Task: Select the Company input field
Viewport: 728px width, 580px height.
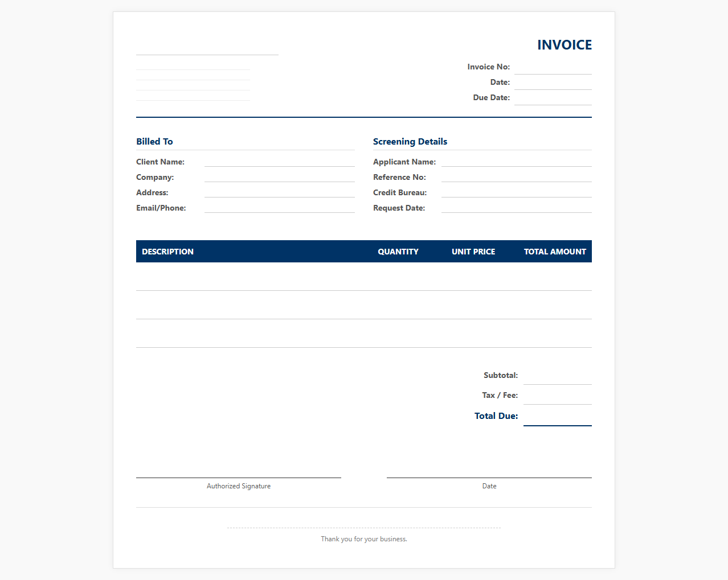Action: 280,177
